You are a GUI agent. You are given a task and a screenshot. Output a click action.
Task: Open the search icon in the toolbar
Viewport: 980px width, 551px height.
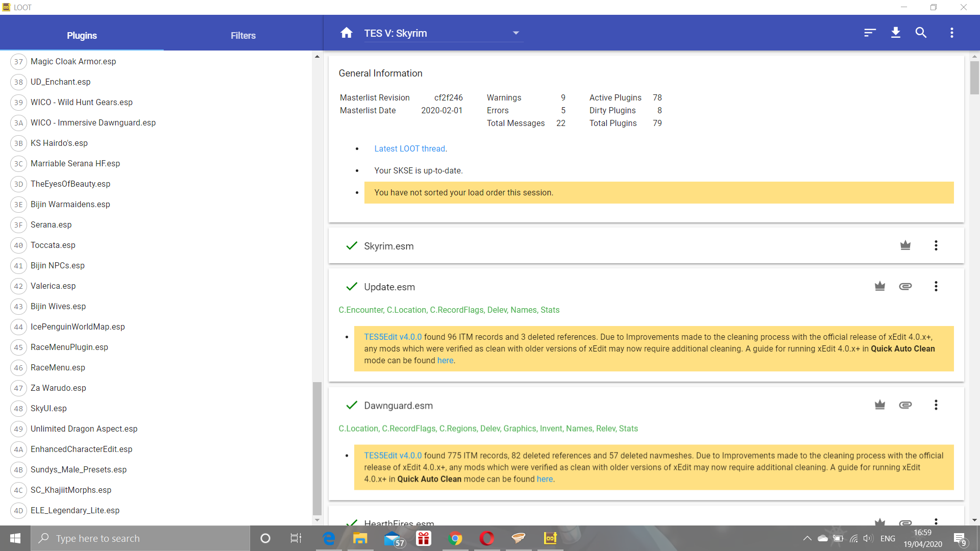tap(921, 33)
